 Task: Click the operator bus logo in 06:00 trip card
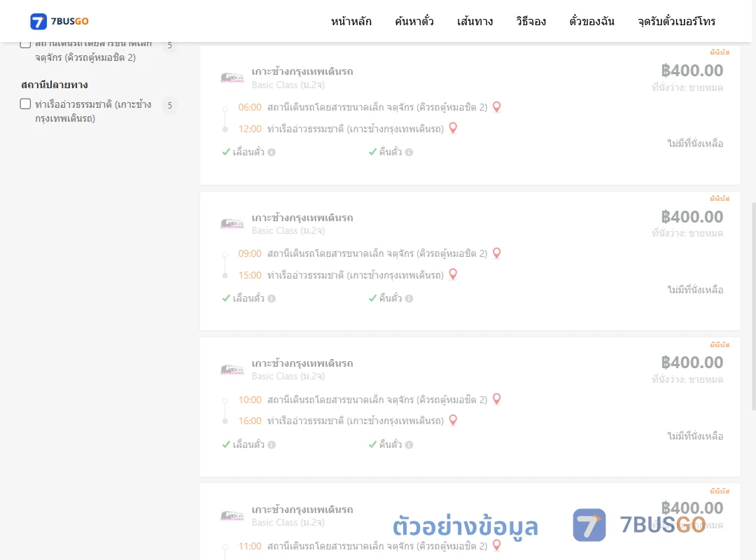tap(232, 78)
